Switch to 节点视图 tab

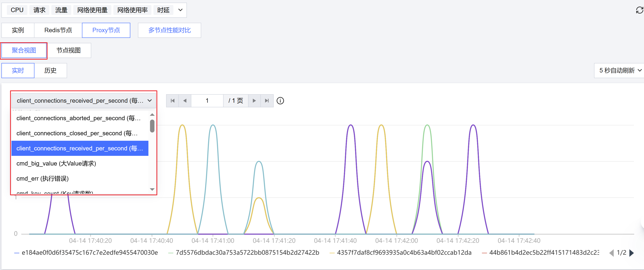coord(68,51)
